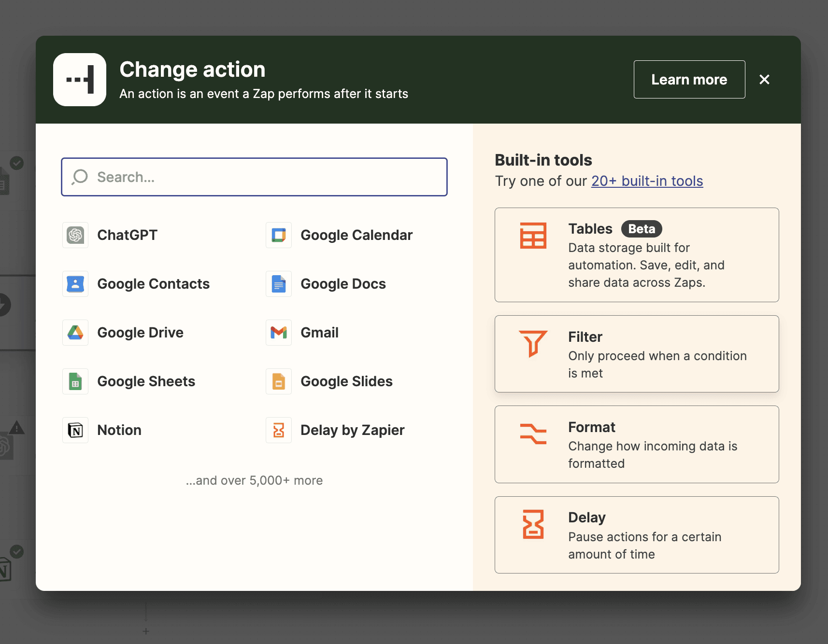Click the Format built-in tool icon
This screenshot has width=828, height=644.
pos(533,434)
